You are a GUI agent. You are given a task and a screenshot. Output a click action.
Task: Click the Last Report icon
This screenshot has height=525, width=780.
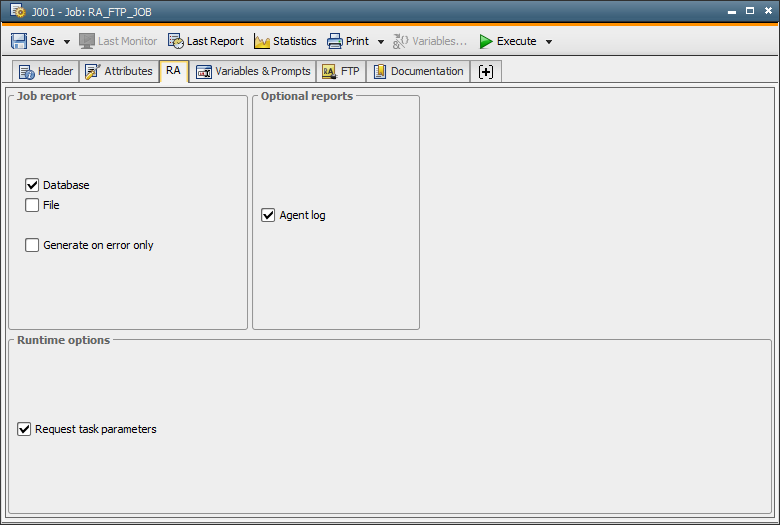[175, 41]
